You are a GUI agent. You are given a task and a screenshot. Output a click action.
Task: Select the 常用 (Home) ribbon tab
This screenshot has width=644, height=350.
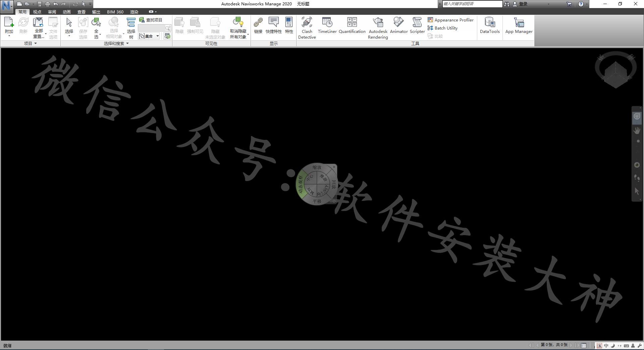point(22,12)
